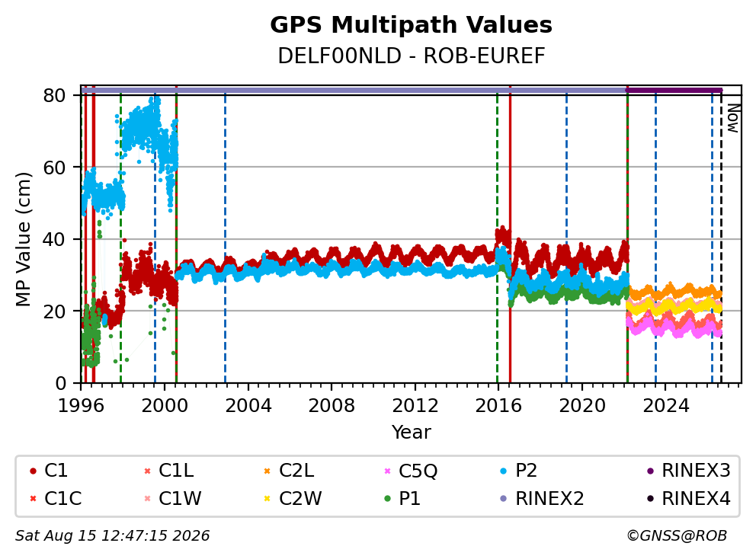The height and width of the screenshot is (559, 756).
Task: Click the dashed blue vertical line near 2003
Action: click(x=225, y=239)
